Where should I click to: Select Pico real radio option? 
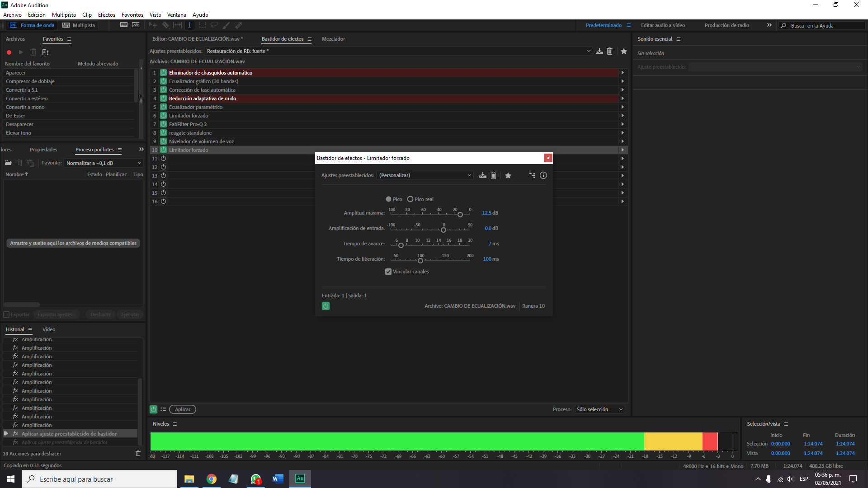coord(410,199)
